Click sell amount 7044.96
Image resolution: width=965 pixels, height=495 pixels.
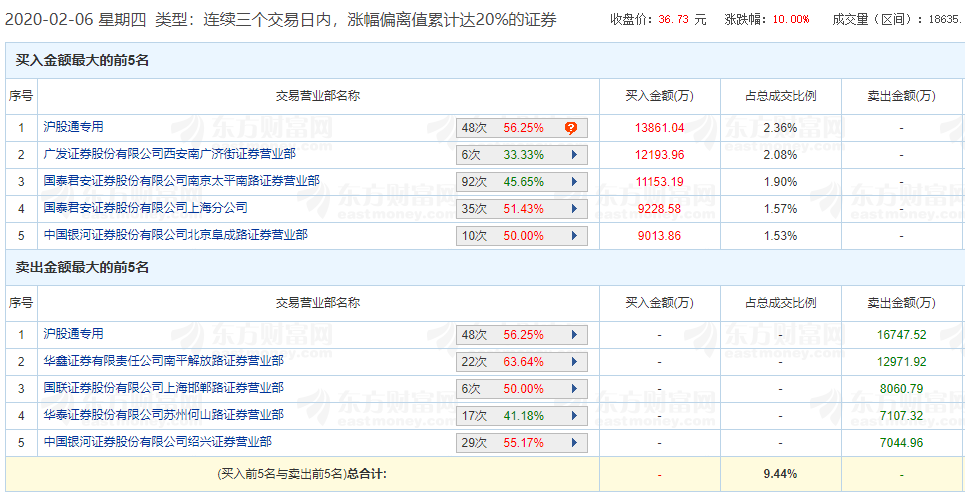point(901,443)
